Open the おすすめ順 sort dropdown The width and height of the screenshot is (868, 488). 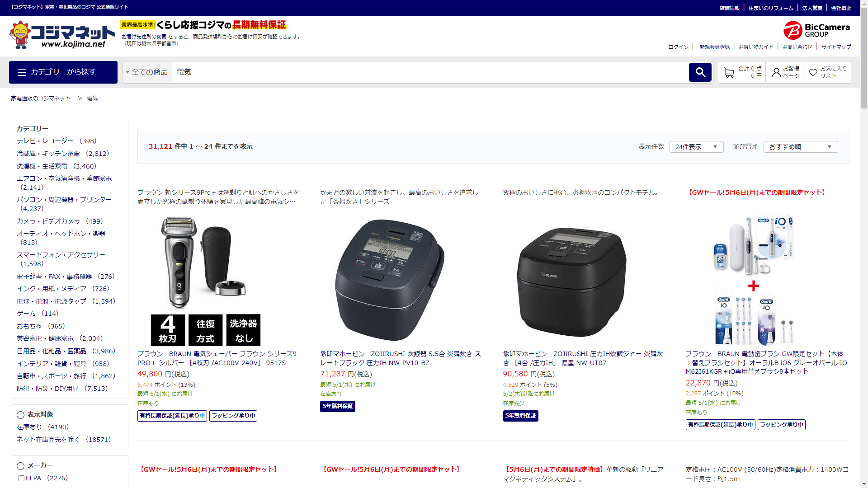click(800, 147)
